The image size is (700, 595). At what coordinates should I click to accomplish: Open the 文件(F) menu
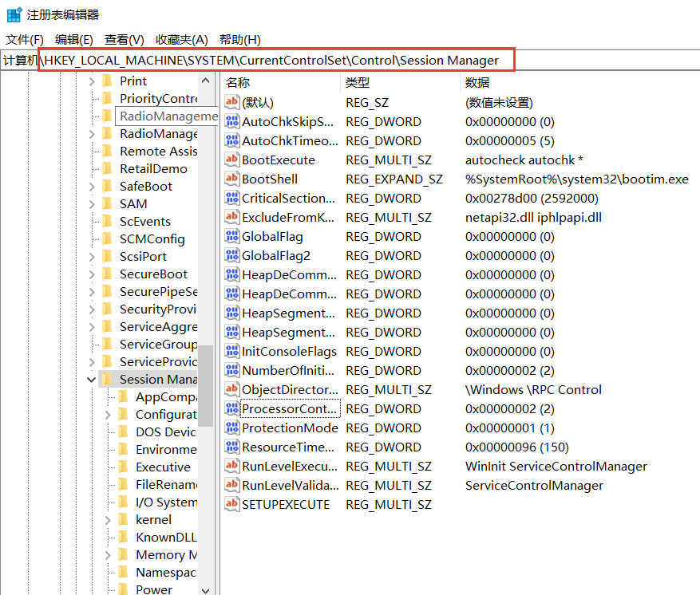click(25, 40)
